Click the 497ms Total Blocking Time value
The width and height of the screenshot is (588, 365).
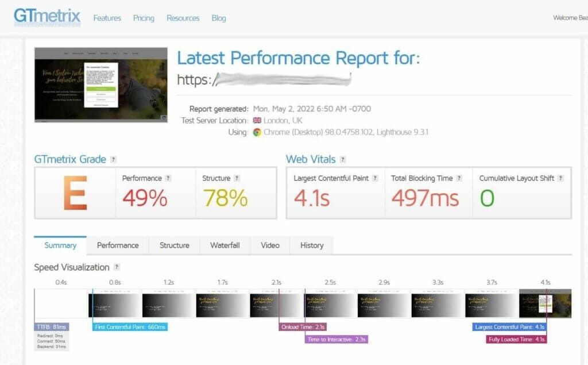click(x=425, y=198)
